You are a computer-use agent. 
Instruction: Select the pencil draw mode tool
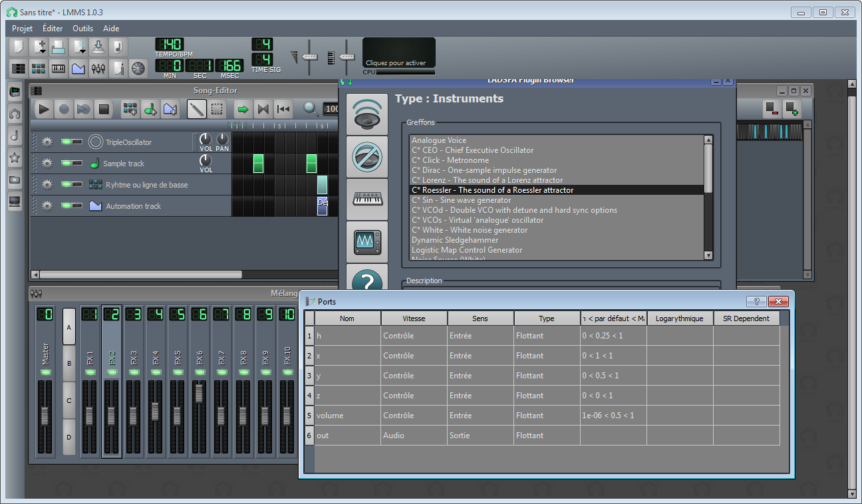[196, 109]
